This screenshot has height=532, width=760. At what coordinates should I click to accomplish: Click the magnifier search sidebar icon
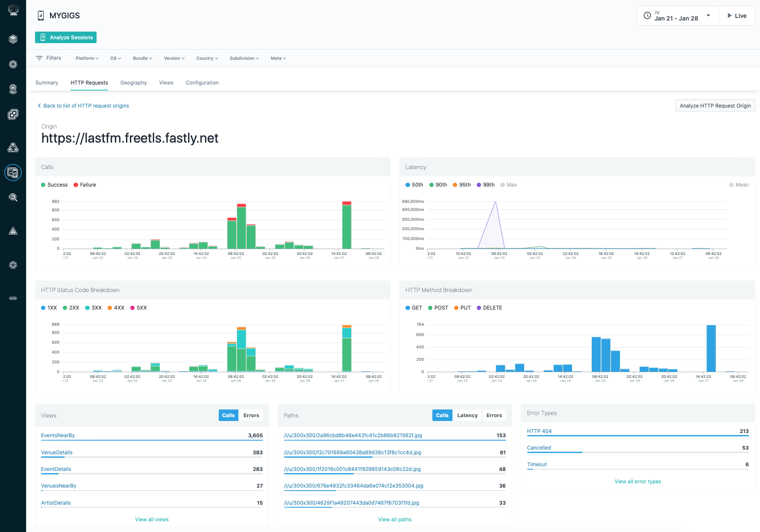tap(13, 197)
